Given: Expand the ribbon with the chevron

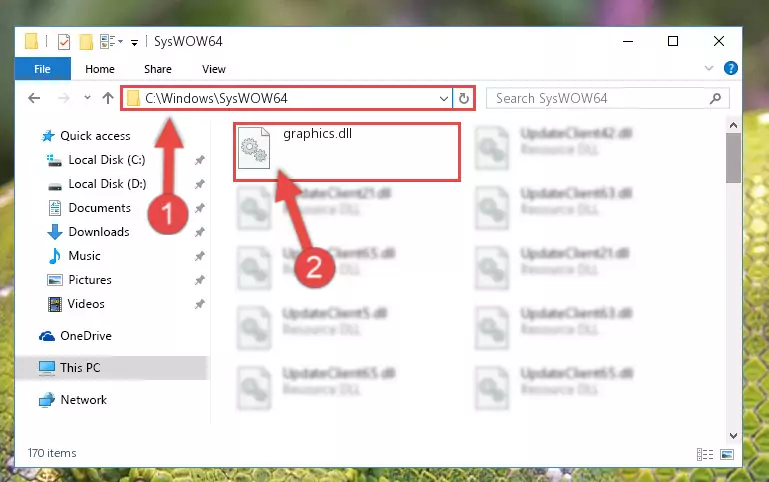Looking at the screenshot, I should coord(709,68).
